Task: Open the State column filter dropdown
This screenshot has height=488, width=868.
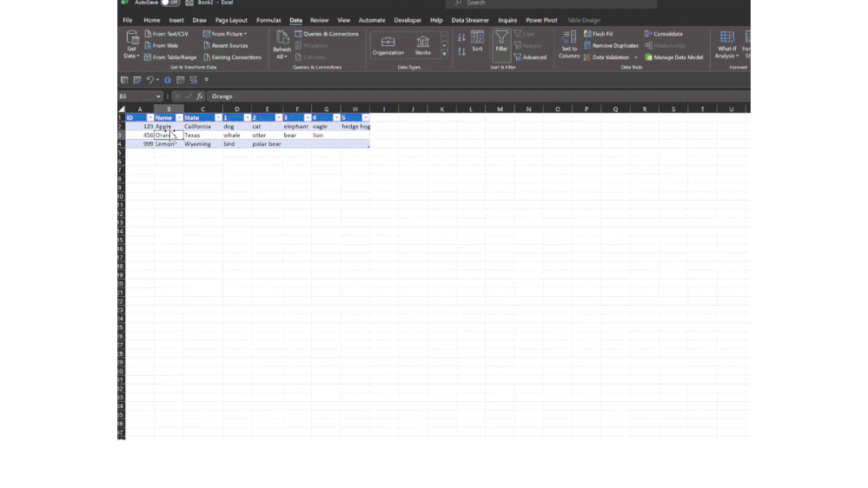Action: pos(218,118)
